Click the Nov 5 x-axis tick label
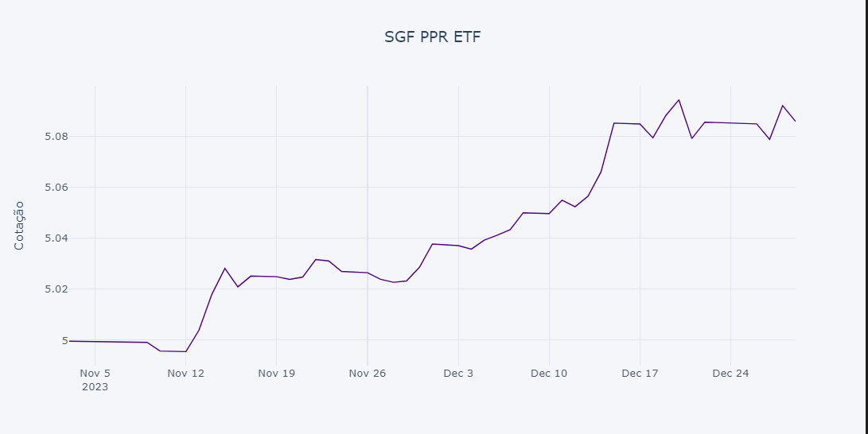868x434 pixels. [x=95, y=373]
